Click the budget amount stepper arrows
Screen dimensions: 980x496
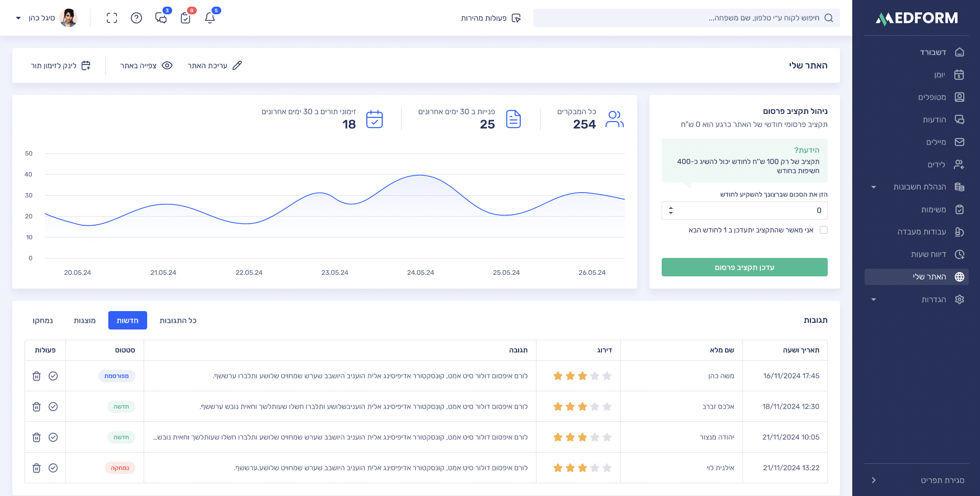tap(671, 210)
